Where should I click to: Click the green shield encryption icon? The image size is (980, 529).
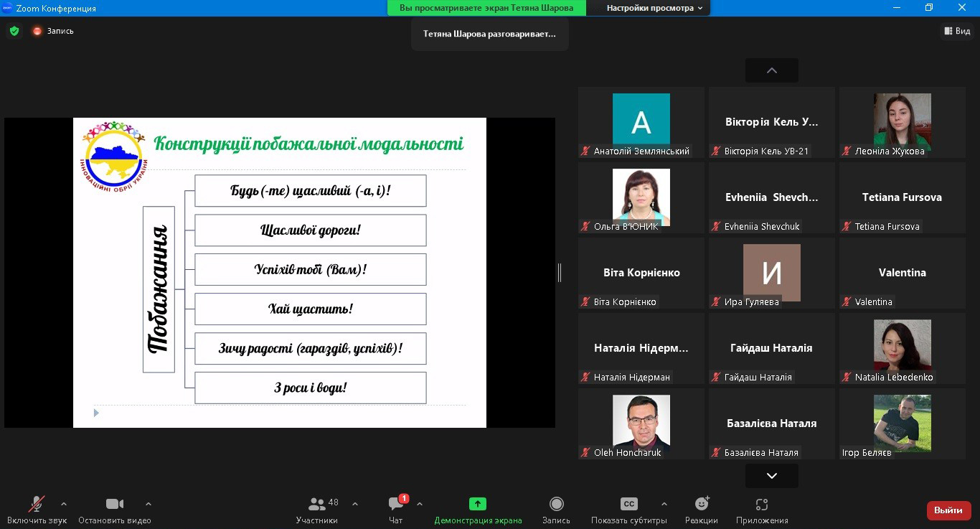(x=14, y=31)
